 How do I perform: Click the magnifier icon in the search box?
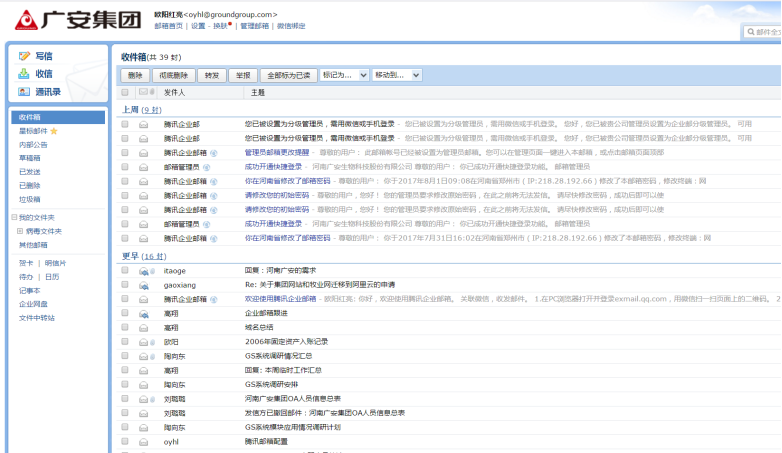tap(751, 32)
